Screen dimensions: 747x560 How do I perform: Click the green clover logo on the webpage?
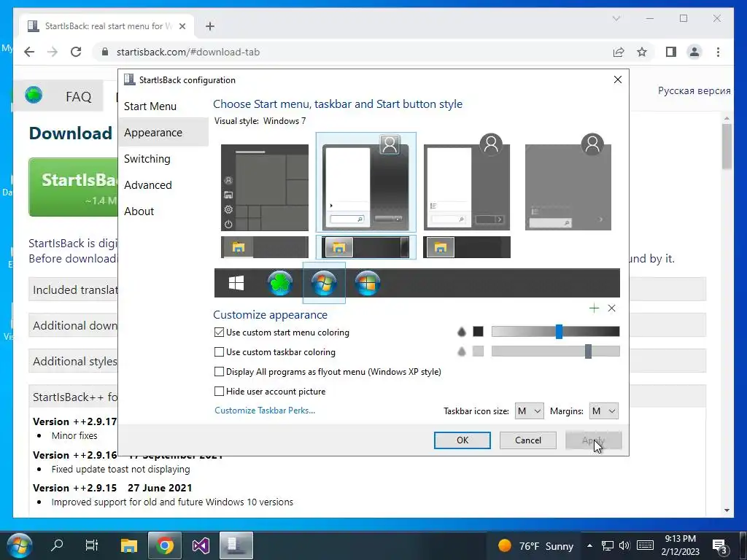pyautogui.click(x=34, y=96)
